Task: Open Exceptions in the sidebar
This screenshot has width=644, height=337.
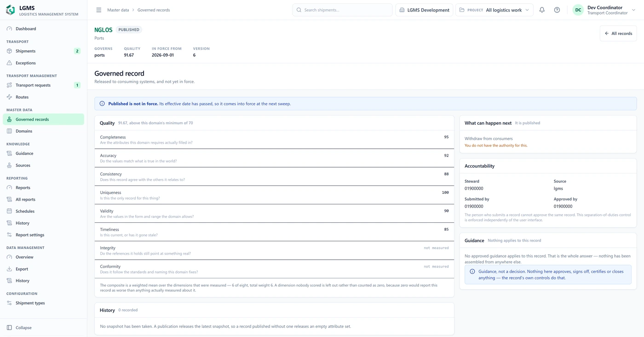Action: [x=44, y=63]
